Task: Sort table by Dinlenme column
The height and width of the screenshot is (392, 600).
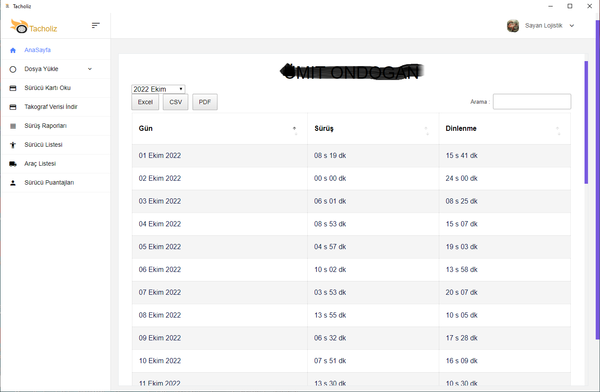Action: point(505,129)
